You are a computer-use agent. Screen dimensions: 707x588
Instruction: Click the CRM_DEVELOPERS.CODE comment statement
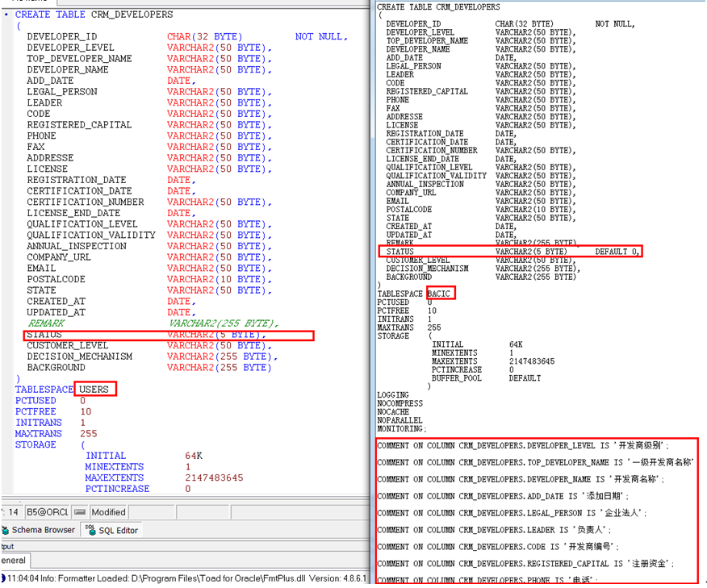tap(498, 547)
